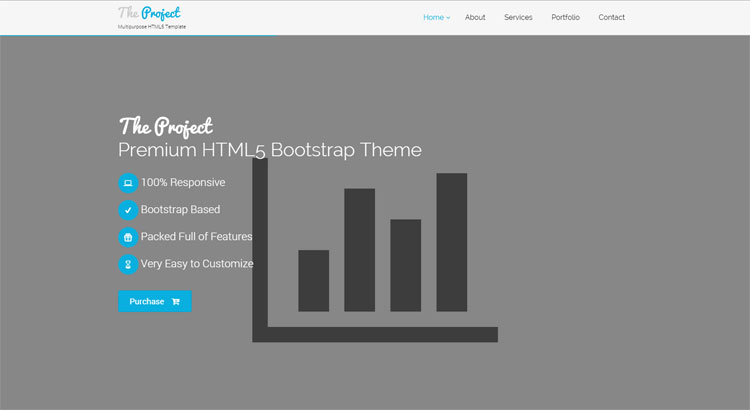The image size is (750, 410).
Task: Click the Premium HTML5 Bootstrap Theme heading
Action: (x=269, y=150)
